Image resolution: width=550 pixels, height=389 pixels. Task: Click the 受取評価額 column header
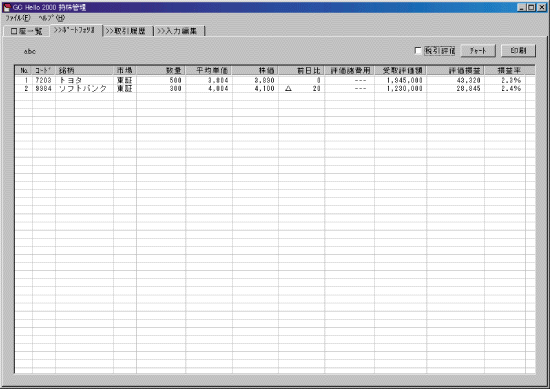[x=400, y=71]
